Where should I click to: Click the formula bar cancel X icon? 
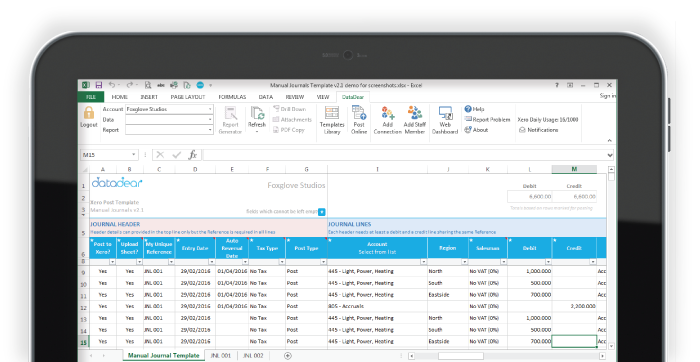(x=160, y=155)
